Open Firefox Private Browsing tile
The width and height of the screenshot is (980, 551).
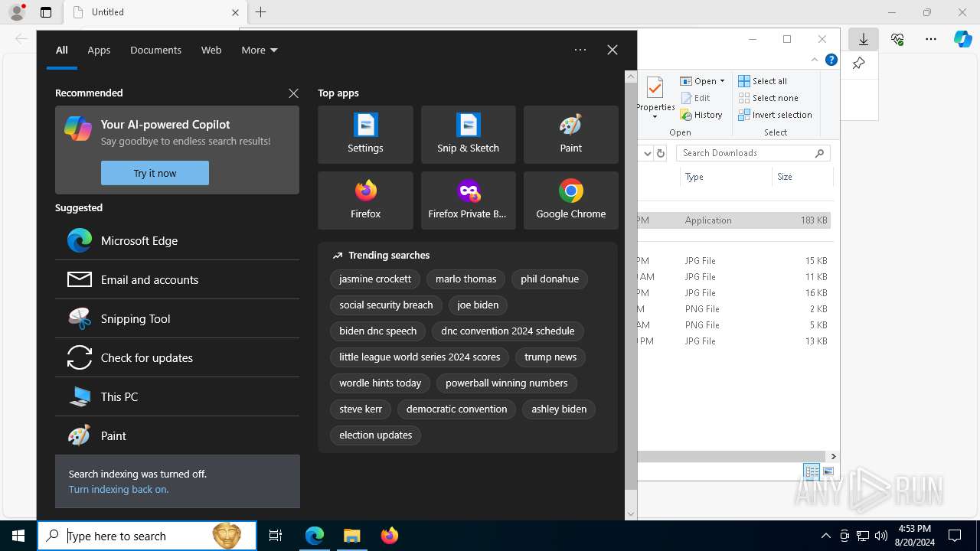click(x=468, y=201)
